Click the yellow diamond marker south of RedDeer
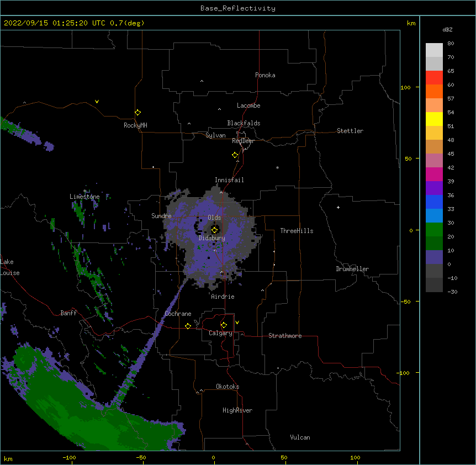The width and height of the screenshot is (476, 465). click(235, 155)
